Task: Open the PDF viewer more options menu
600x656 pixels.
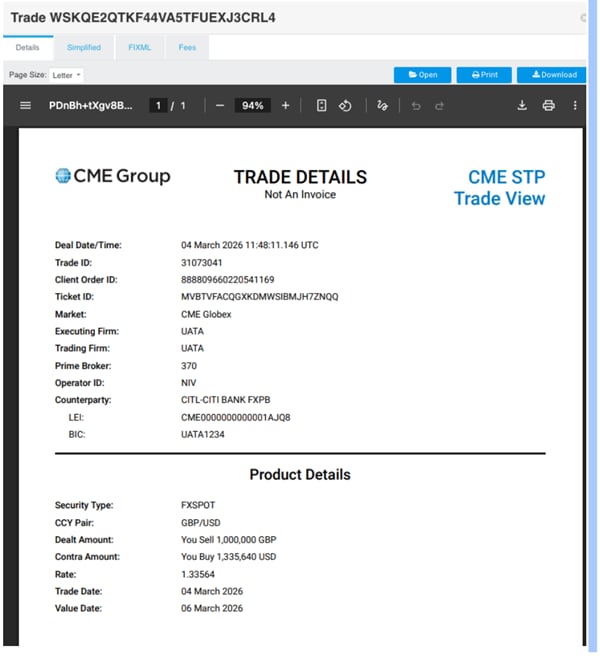Action: pos(575,105)
